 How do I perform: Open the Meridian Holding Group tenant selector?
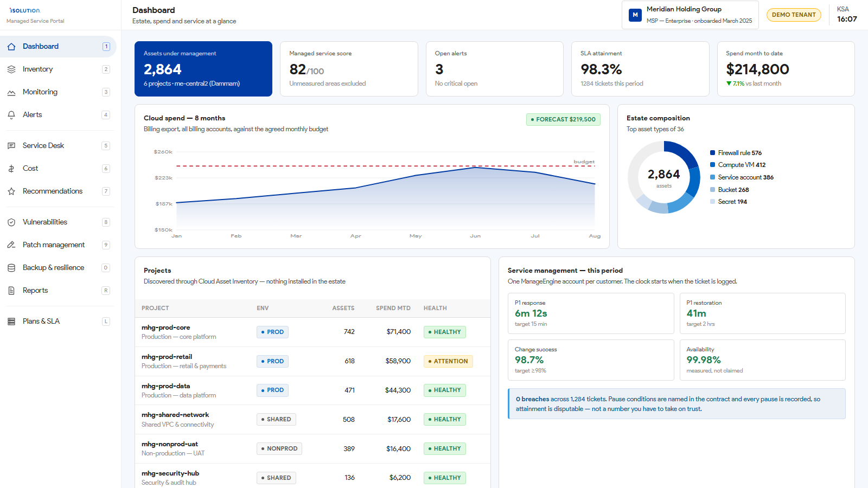[x=690, y=15]
